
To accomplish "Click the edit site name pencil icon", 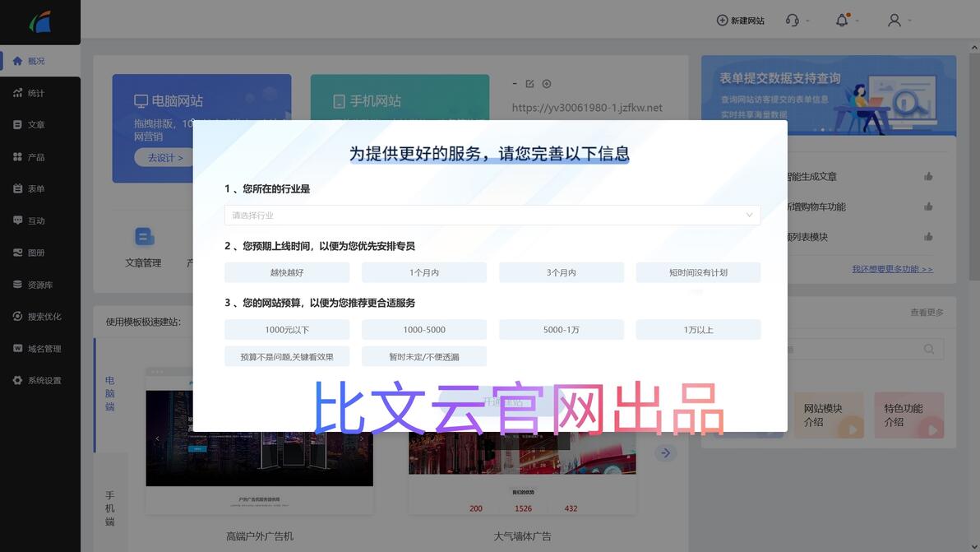I will 530,84.
